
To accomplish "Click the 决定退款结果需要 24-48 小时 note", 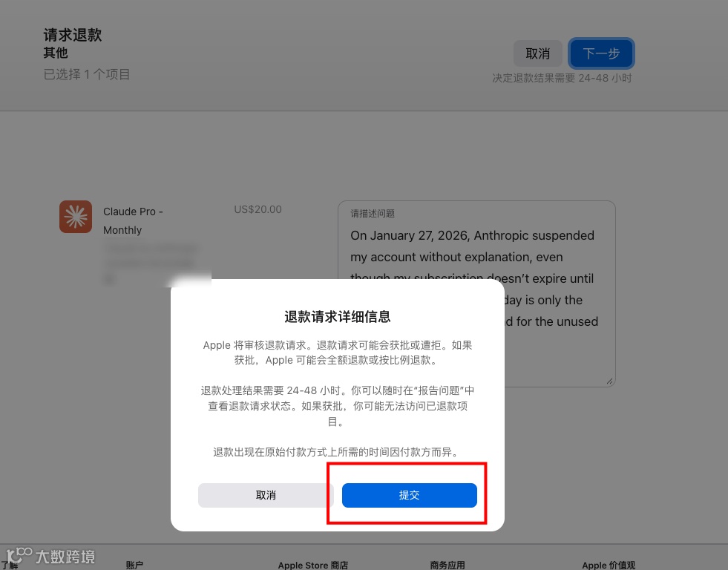I will [562, 78].
